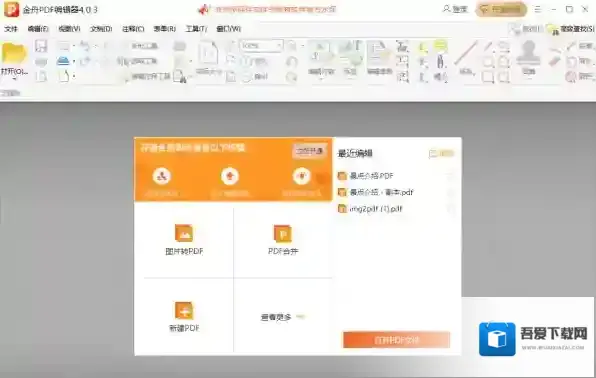
Task: Open the 编辑(E) menu
Action: click(x=38, y=29)
